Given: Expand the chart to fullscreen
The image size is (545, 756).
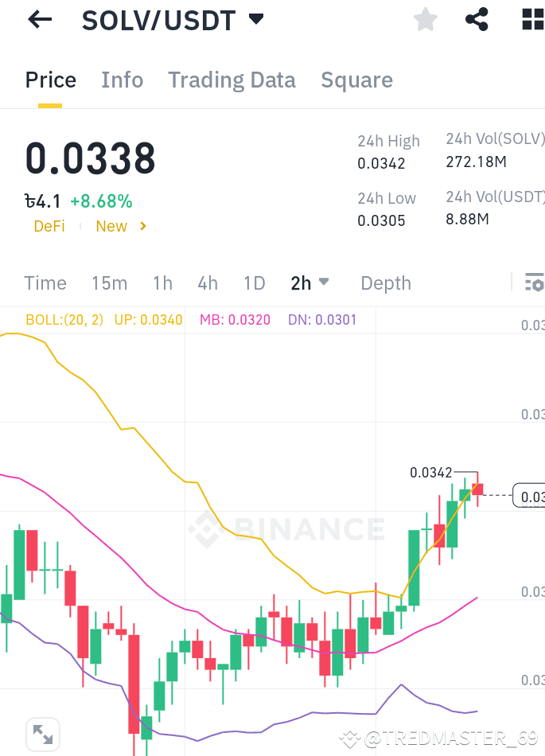Looking at the screenshot, I should pyautogui.click(x=42, y=734).
